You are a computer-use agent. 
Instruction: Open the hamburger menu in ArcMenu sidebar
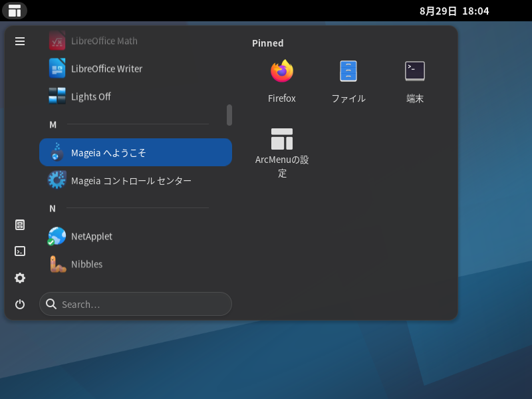point(20,41)
